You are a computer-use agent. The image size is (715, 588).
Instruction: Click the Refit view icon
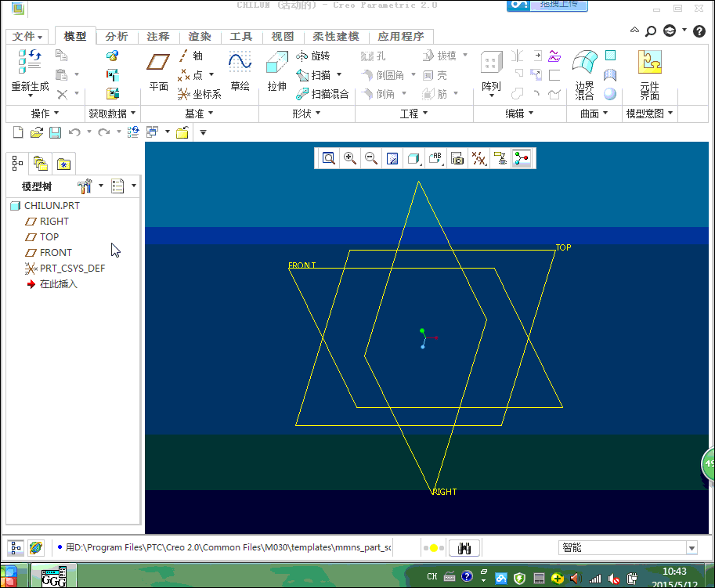(328, 158)
